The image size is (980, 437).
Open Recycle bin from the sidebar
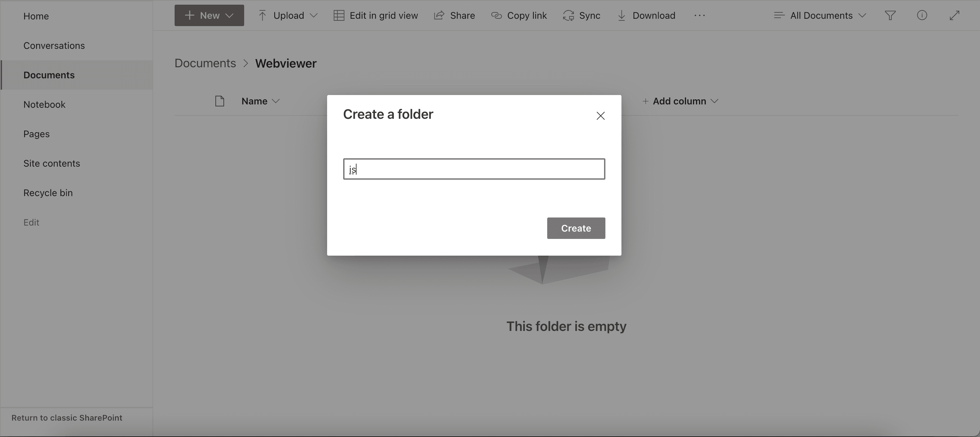(48, 193)
